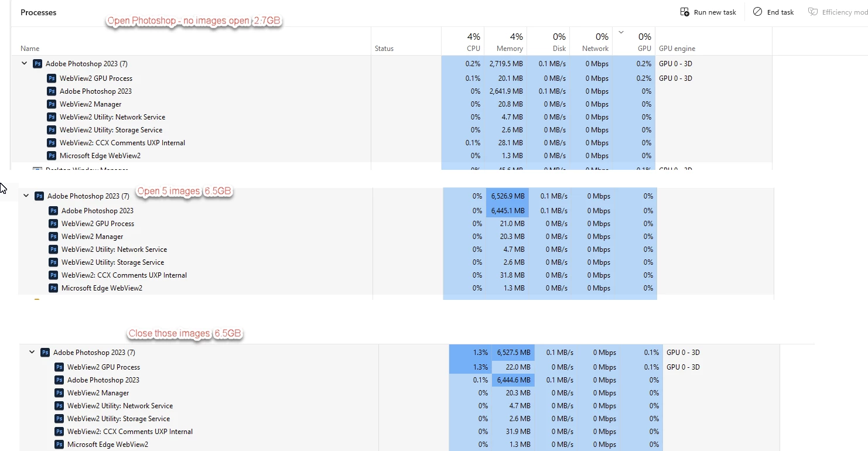
Task: Click the End task button
Action: coord(774,12)
